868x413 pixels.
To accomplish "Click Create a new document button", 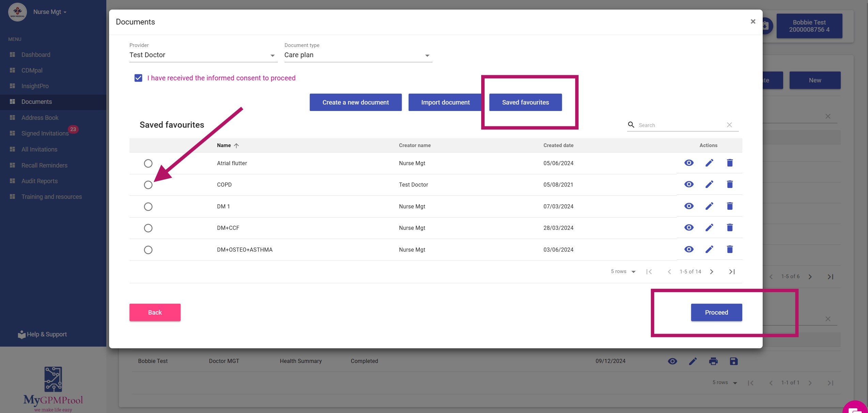I will click(355, 102).
